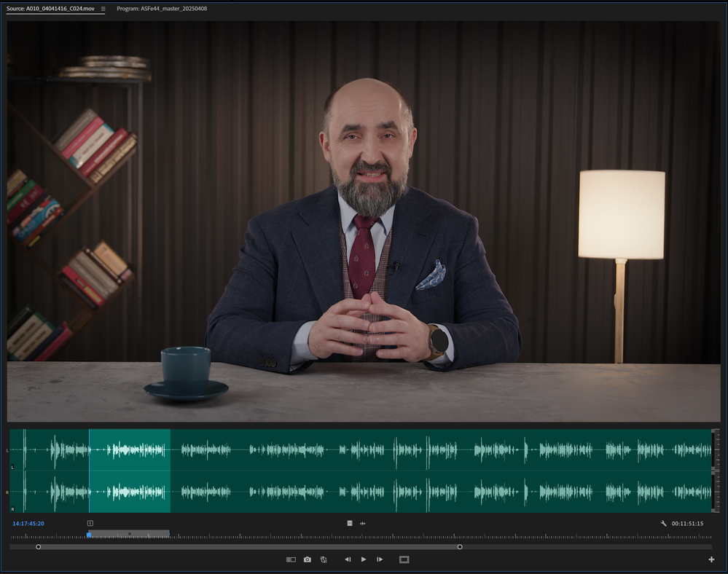Click the video preview frame of the speaker
728x574 pixels.
364,221
